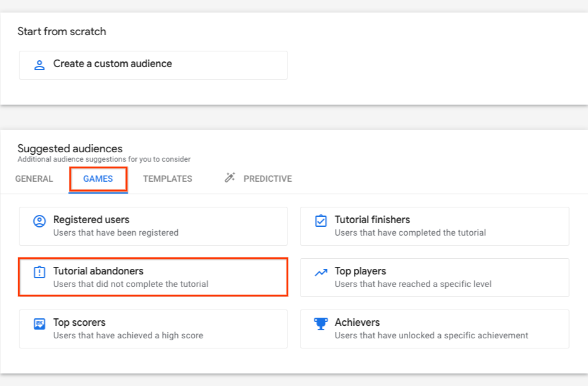The width and height of the screenshot is (588, 386).
Task: Pick the Tutorial finishers title
Action: pos(373,219)
